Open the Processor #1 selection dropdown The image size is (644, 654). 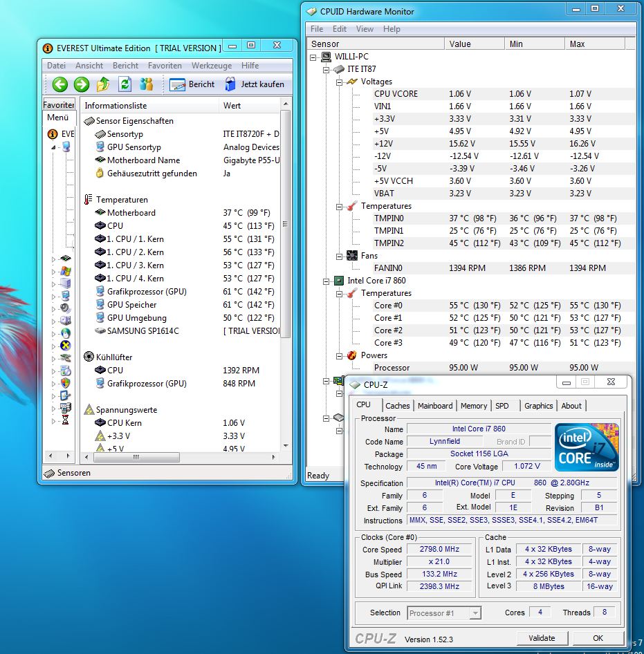click(475, 613)
